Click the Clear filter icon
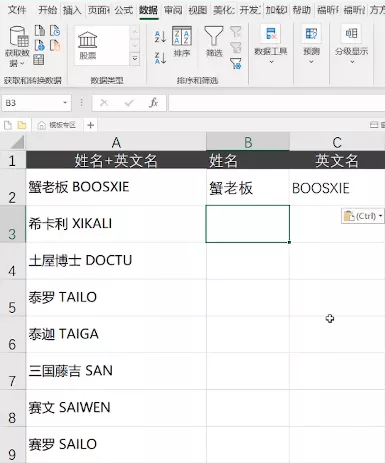This screenshot has height=463, width=385. pos(236,32)
